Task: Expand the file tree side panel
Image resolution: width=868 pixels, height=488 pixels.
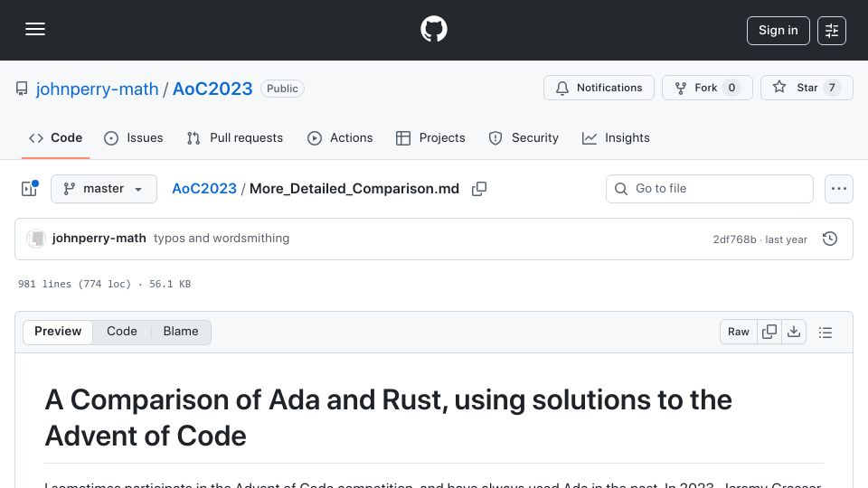Action: pos(29,189)
